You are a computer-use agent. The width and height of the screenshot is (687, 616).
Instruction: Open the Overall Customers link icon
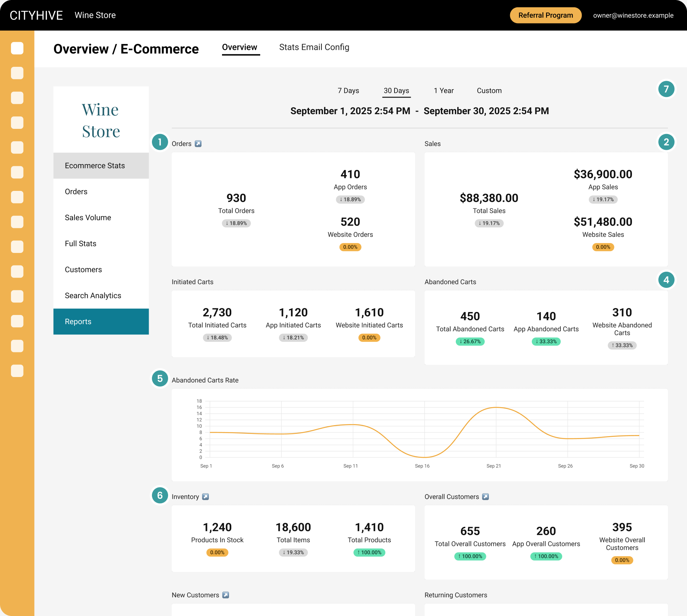point(486,497)
